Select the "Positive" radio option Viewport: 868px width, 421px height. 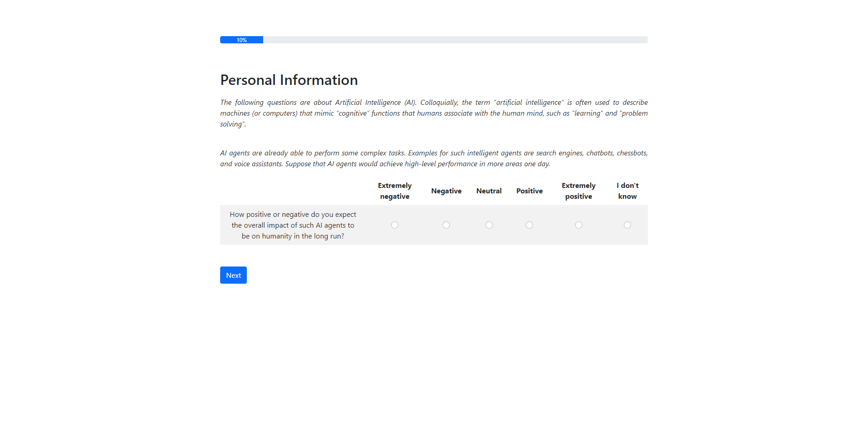click(529, 225)
